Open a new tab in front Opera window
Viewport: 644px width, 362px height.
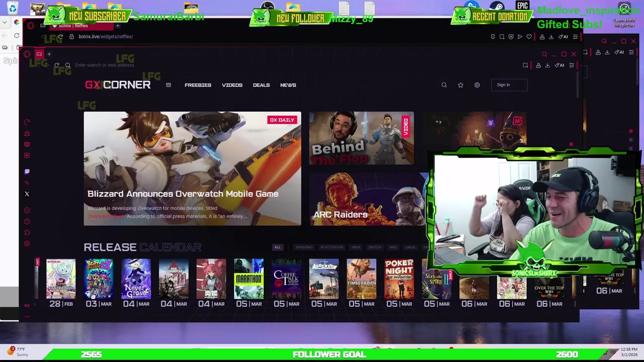click(49, 54)
